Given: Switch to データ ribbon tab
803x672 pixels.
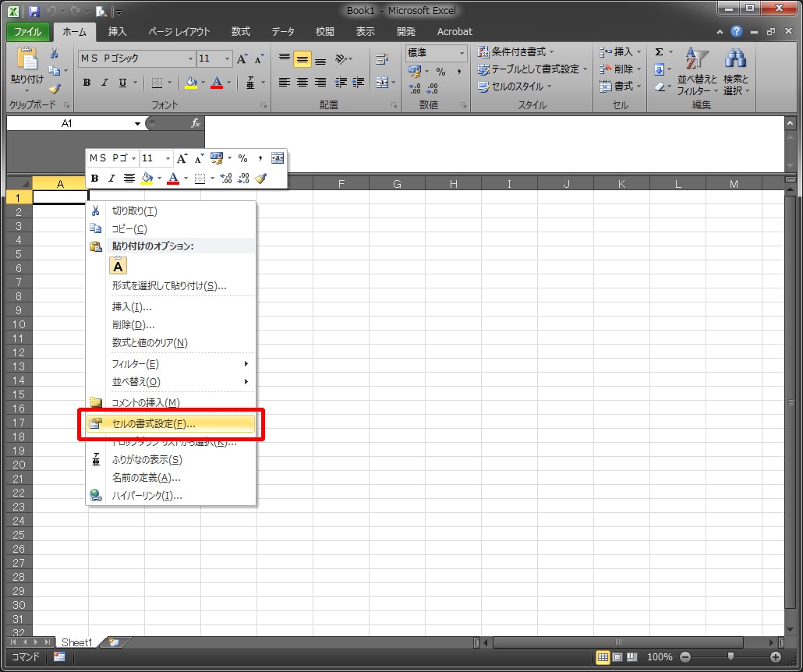Looking at the screenshot, I should [x=283, y=32].
